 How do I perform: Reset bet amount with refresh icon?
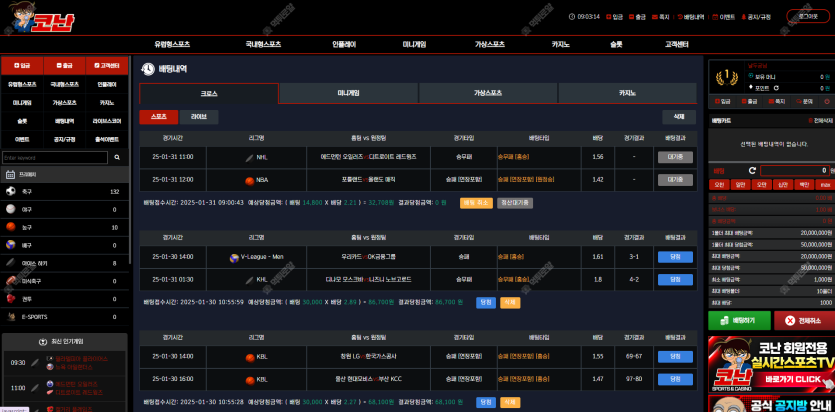[x=752, y=171]
